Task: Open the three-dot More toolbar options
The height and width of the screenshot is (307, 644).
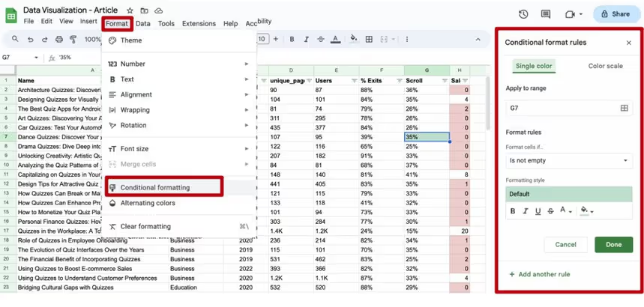Action: click(406, 40)
